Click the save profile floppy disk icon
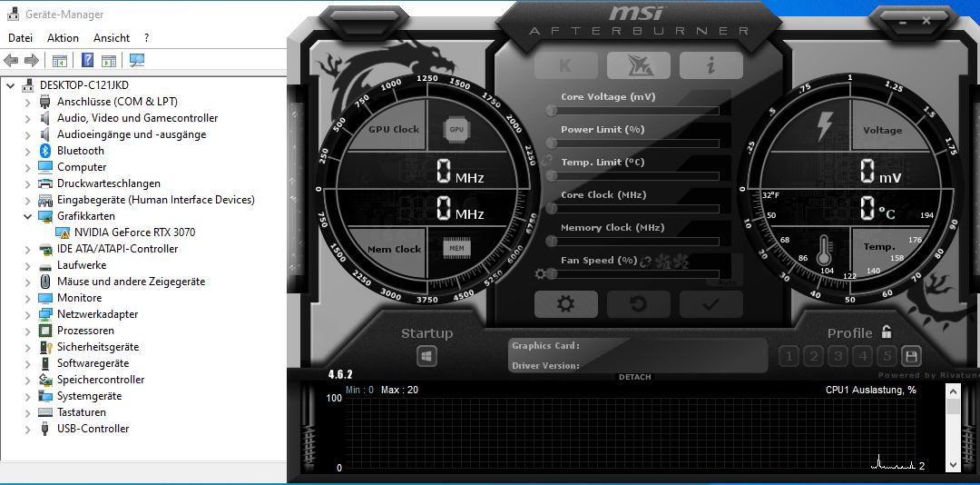The image size is (980, 485). pos(911,357)
